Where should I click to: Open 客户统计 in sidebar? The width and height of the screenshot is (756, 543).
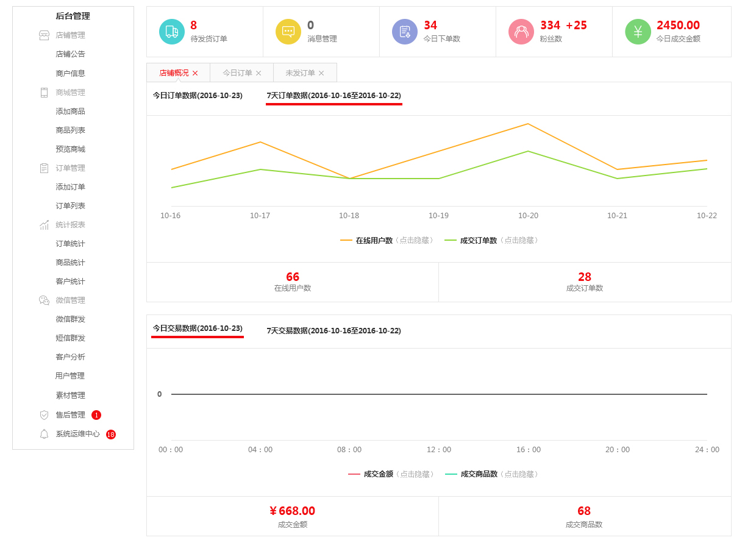click(x=70, y=282)
